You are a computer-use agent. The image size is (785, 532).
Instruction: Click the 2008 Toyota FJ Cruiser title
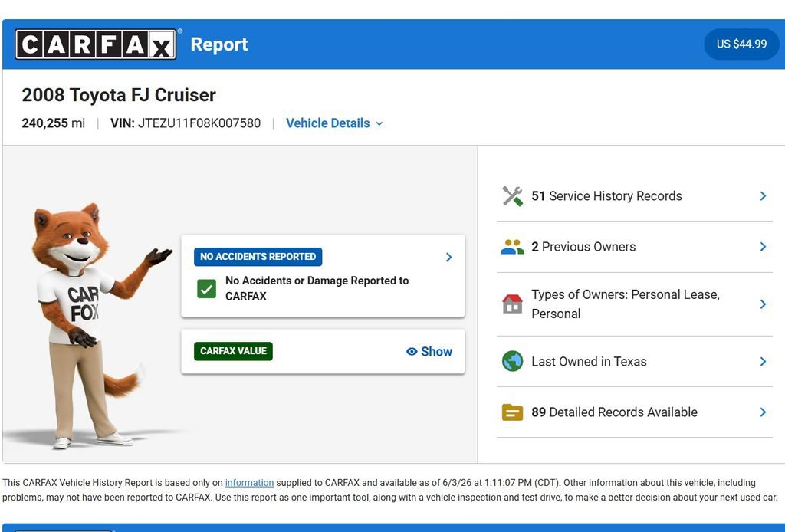(x=119, y=95)
